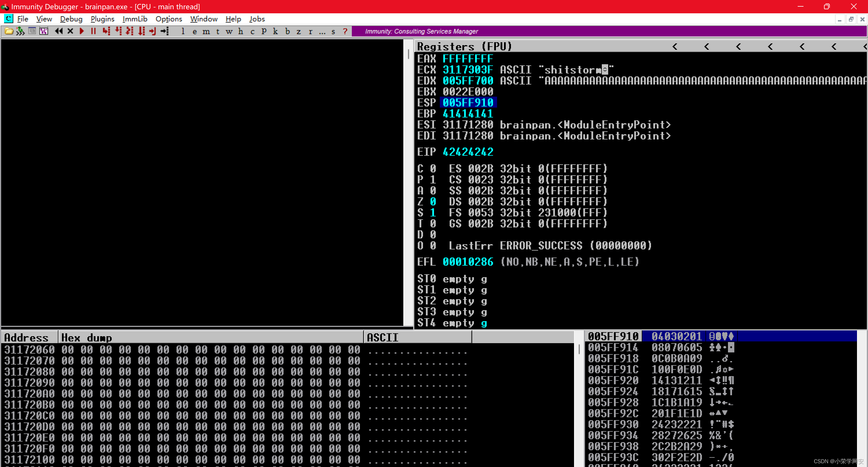Show Handles with h button

(241, 31)
